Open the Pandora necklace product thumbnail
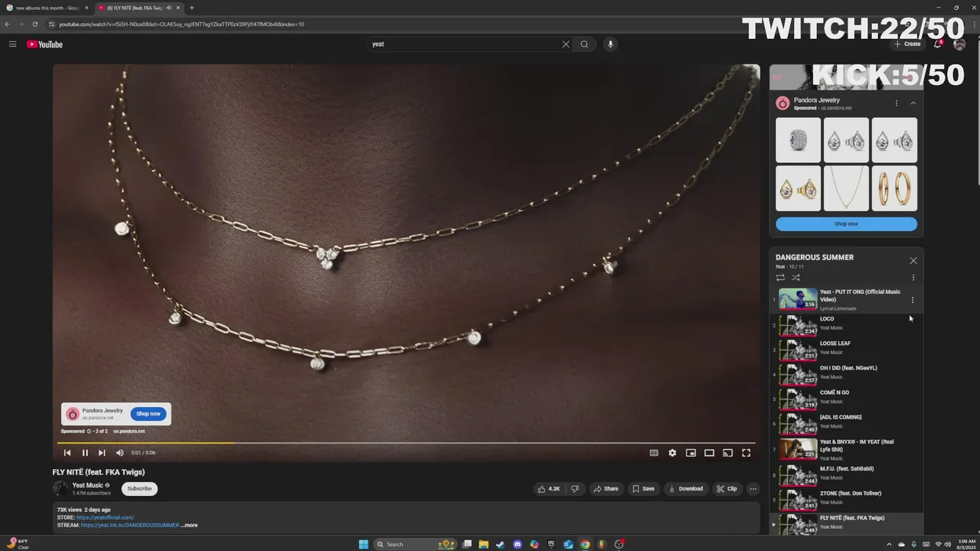The height and width of the screenshot is (551, 980). pos(846,188)
